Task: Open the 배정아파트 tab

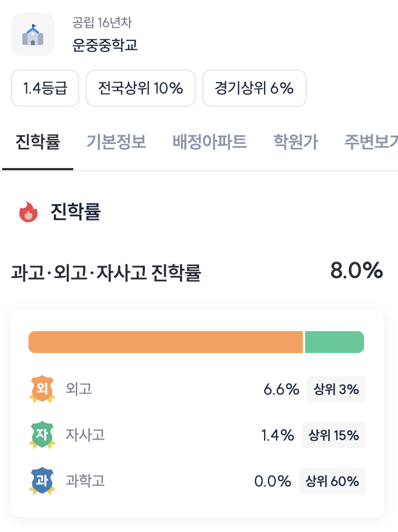Action: coord(209,142)
